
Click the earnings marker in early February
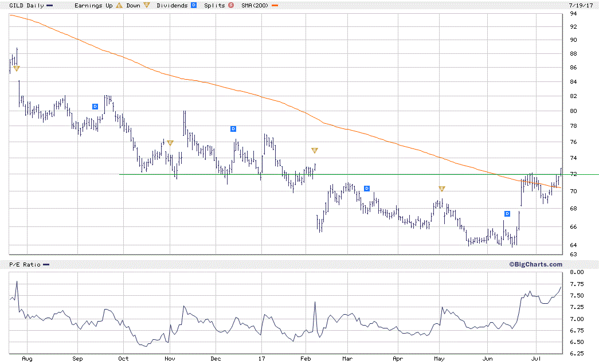point(314,150)
